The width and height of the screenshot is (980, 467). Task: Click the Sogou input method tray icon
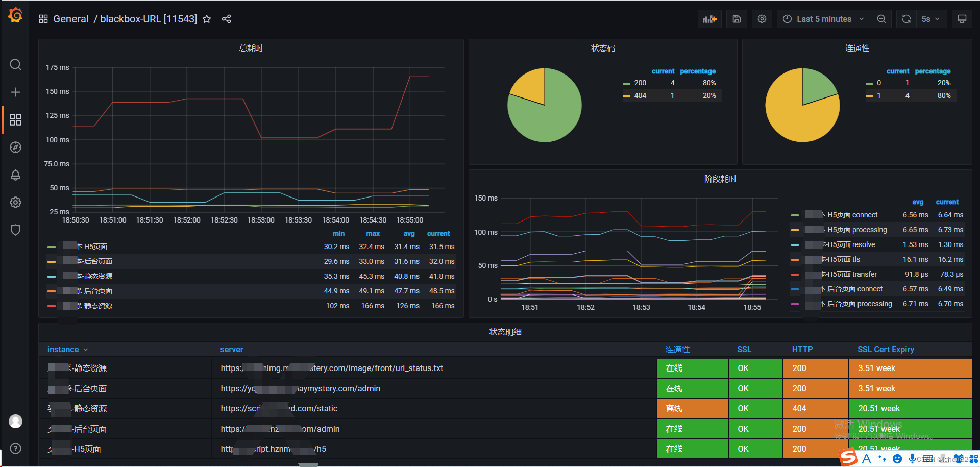849,457
